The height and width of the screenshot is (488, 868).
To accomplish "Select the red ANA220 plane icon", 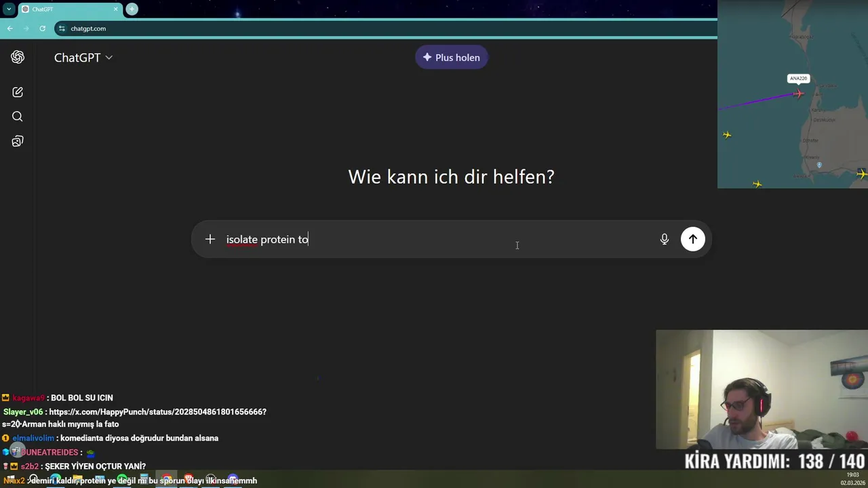I will click(x=799, y=94).
